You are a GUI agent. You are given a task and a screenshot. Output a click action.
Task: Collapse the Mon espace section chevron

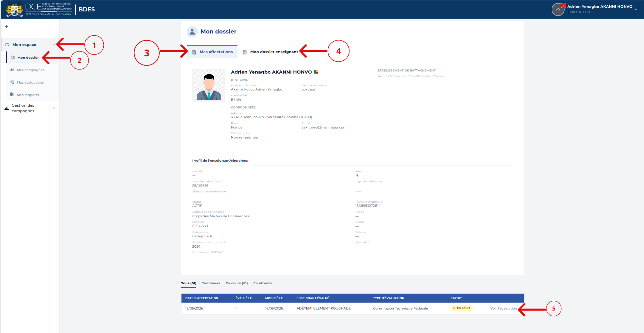pos(54,45)
